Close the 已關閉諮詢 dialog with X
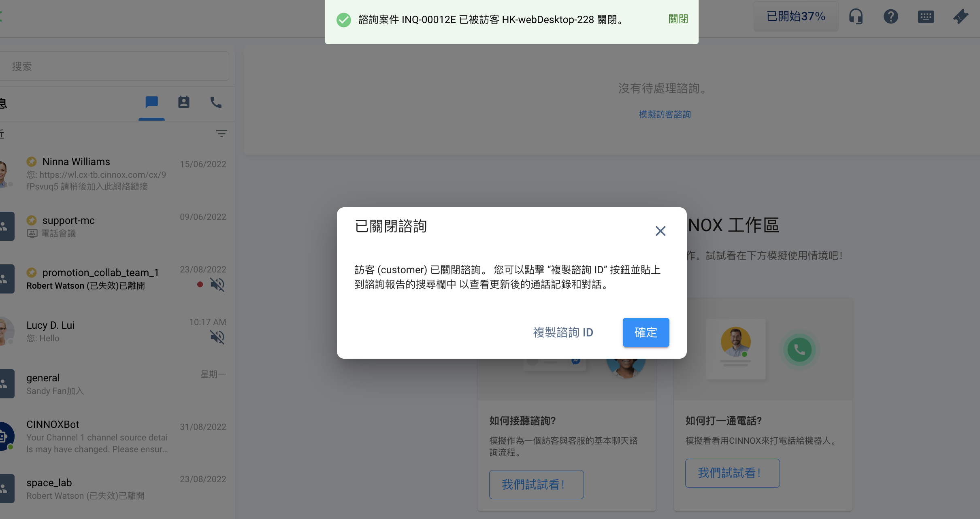Screen dimensions: 980x519 [x=660, y=231]
